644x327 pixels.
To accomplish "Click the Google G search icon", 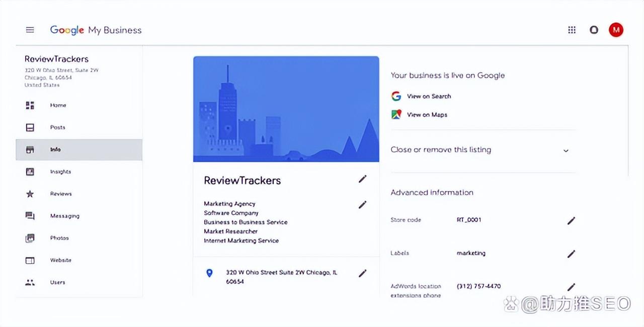I will [396, 96].
